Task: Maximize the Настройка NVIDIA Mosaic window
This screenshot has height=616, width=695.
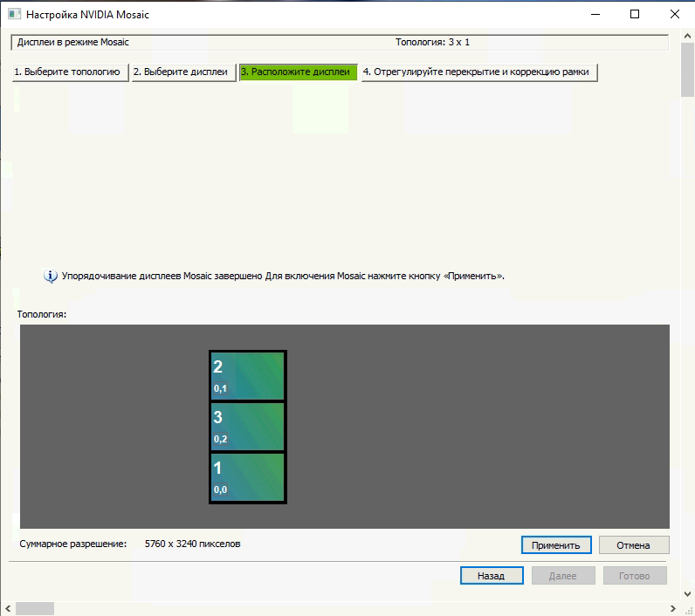Action: (635, 14)
